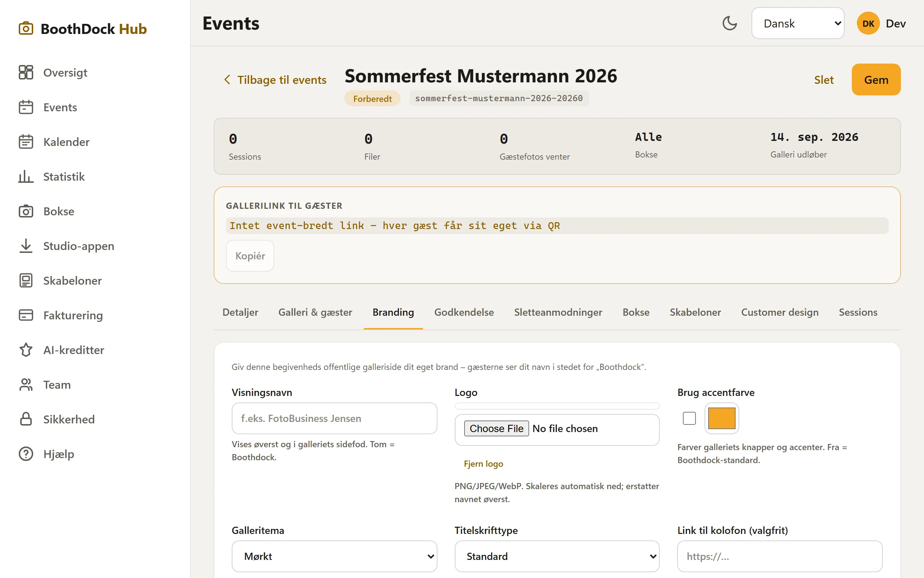The width and height of the screenshot is (924, 578).
Task: Open the Kalender icon in sidebar
Action: pyautogui.click(x=26, y=142)
